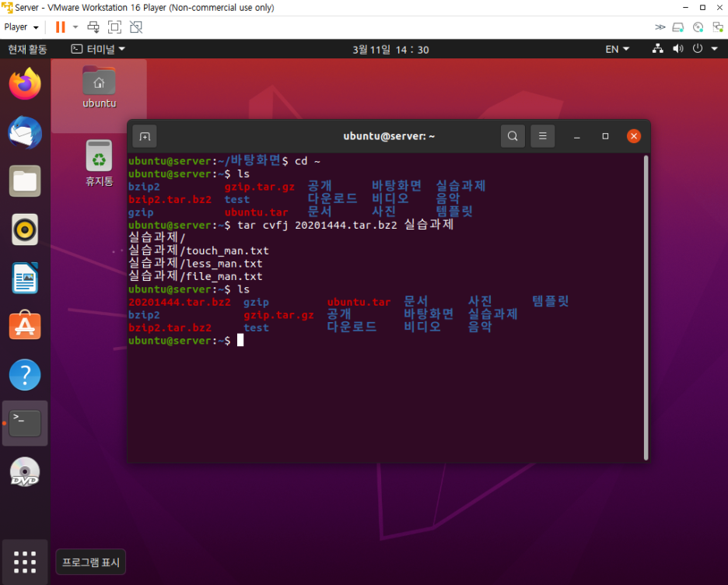Open the network status indicator
Image resolution: width=728 pixels, height=585 pixels.
(658, 49)
